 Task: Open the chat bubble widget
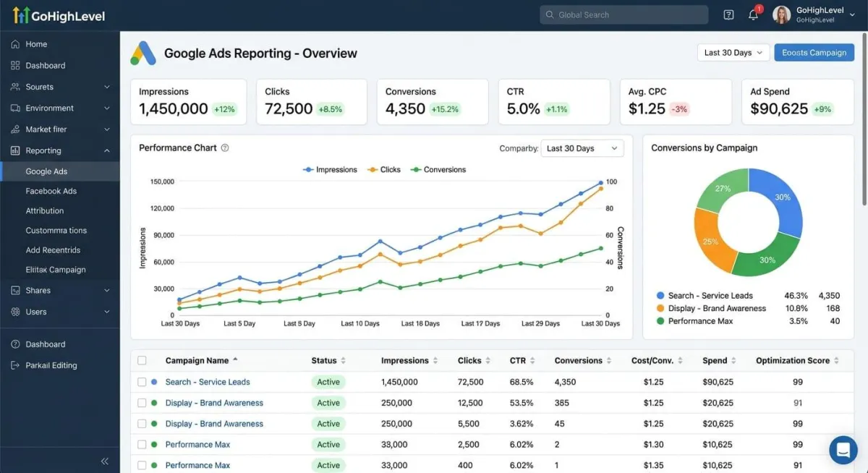[843, 450]
